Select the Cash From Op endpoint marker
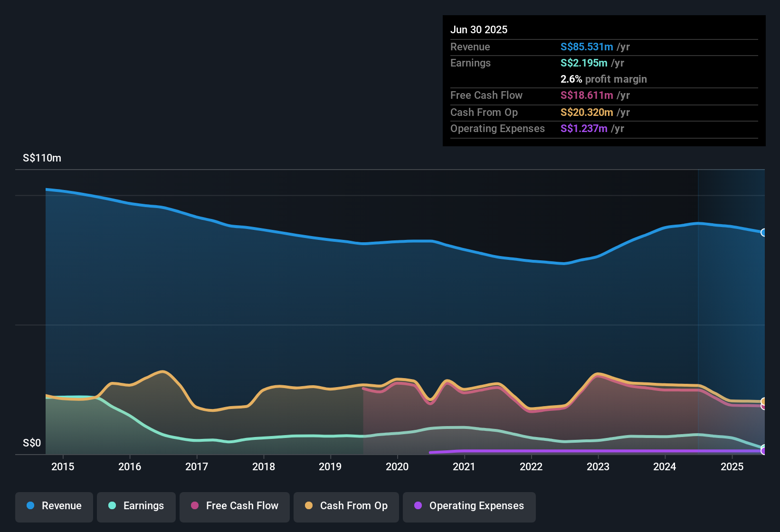This screenshot has width=780, height=532. point(763,401)
